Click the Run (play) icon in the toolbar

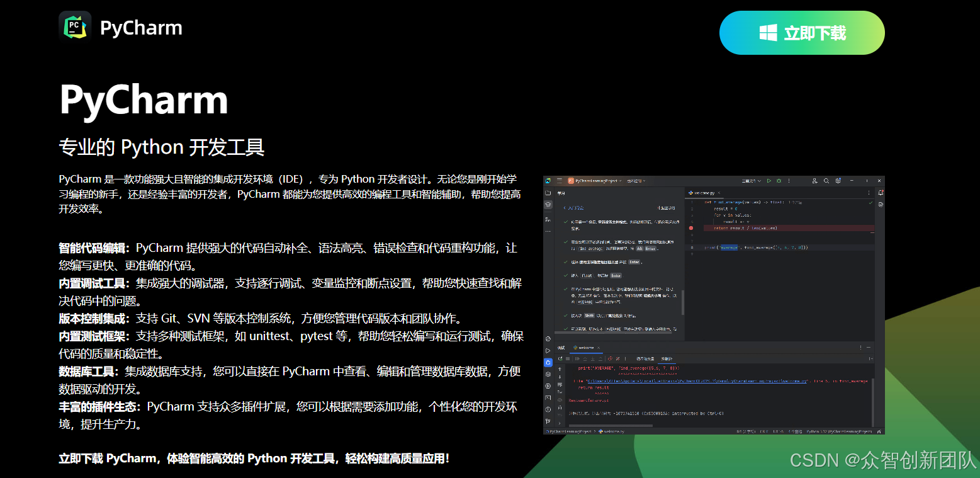(x=770, y=181)
